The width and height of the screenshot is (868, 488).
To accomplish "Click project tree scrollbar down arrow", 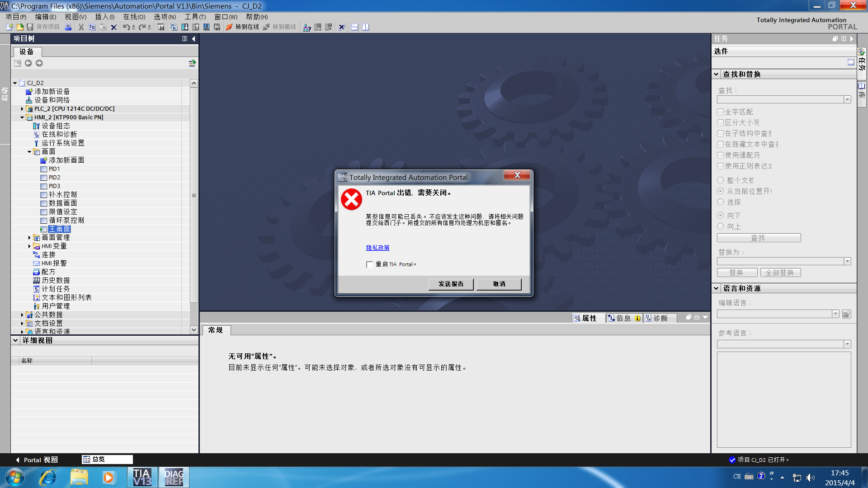I will coord(194,330).
